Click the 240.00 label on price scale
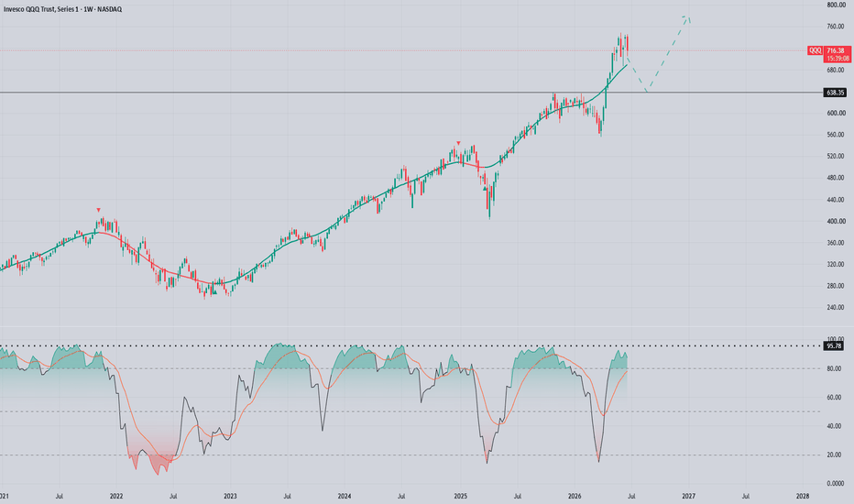The width and height of the screenshot is (854, 504). (x=836, y=307)
